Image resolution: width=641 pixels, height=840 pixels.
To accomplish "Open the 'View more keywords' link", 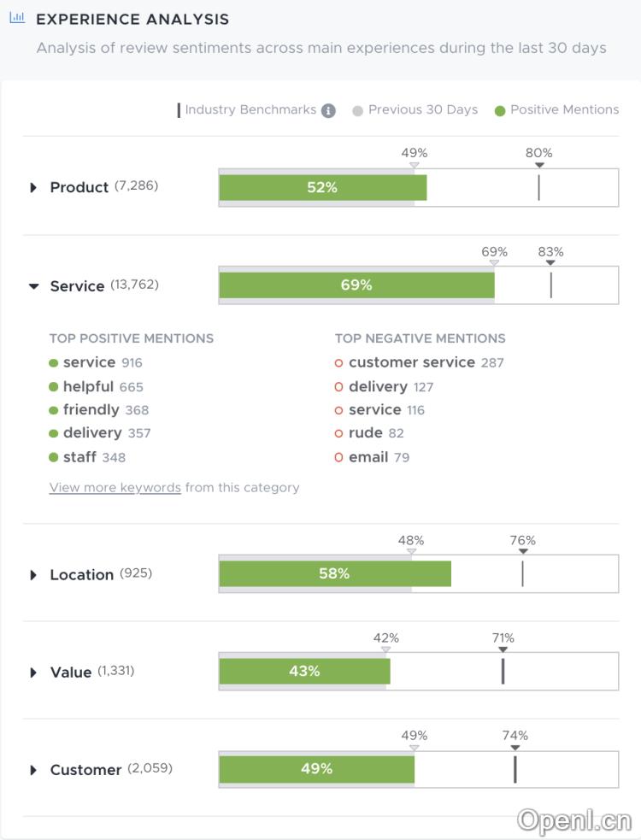I will click(115, 487).
